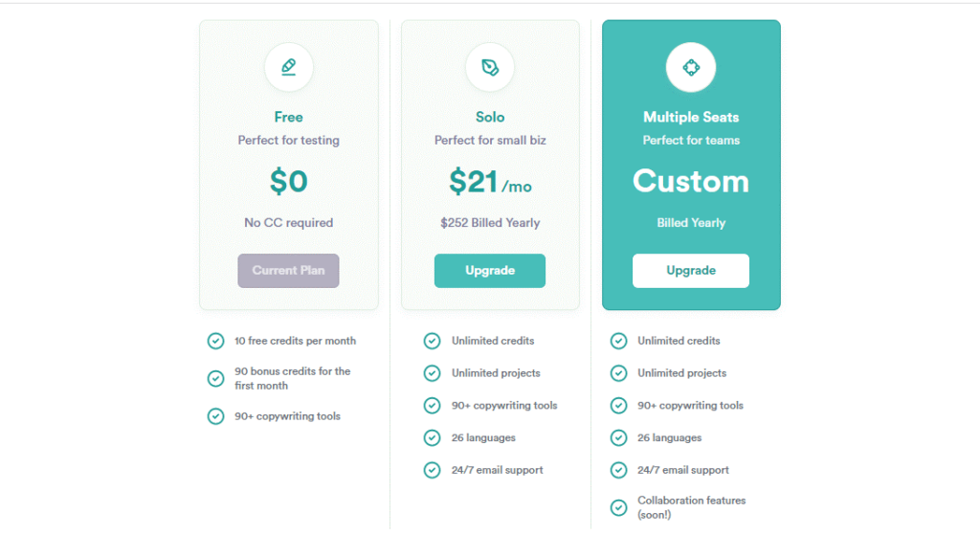This screenshot has height=557, width=980.
Task: Click Multiple Seats Unlimited credits checkmark
Action: click(x=619, y=341)
